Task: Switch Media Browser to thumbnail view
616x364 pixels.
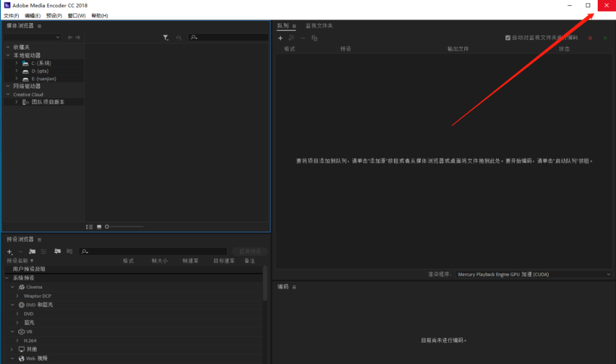Action: (99, 227)
